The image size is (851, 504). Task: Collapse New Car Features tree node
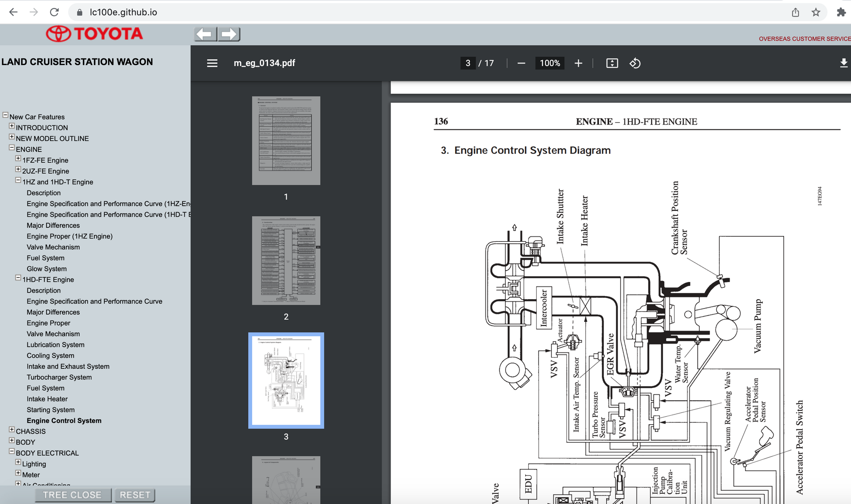coord(5,115)
